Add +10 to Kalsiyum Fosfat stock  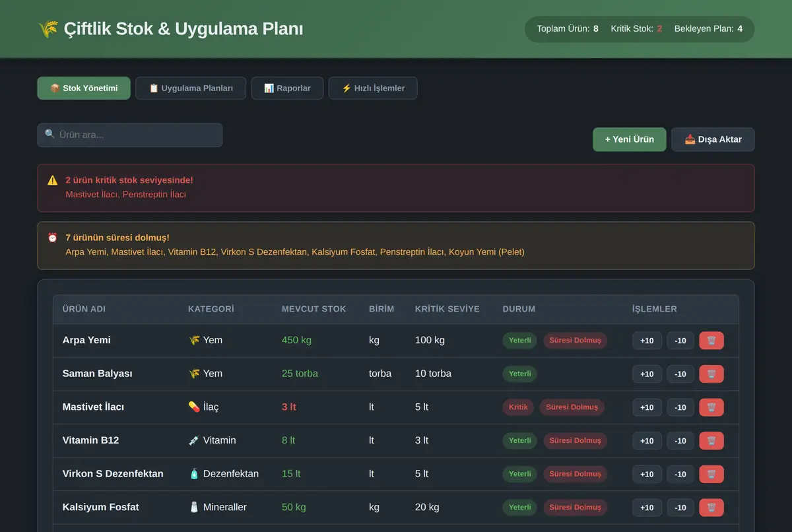coord(647,508)
